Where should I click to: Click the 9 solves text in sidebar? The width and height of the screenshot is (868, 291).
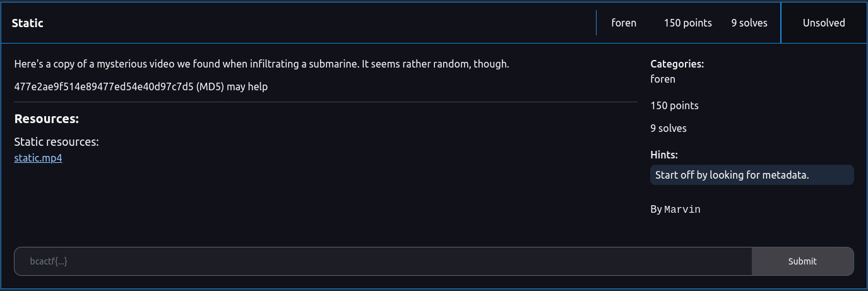point(669,128)
